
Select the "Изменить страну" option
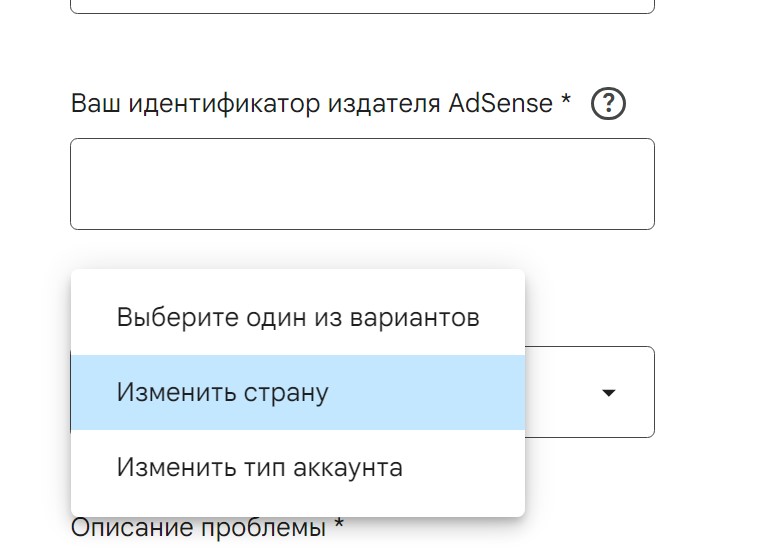[x=298, y=392]
